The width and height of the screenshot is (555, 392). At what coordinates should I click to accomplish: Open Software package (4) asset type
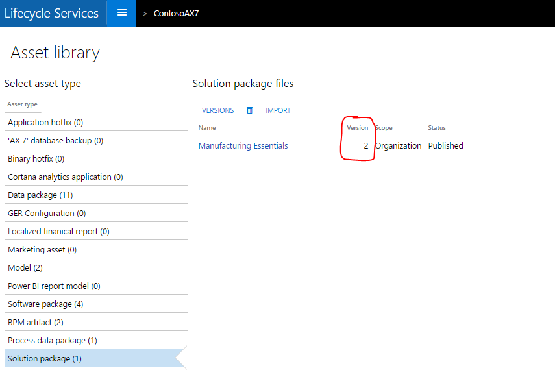point(45,304)
